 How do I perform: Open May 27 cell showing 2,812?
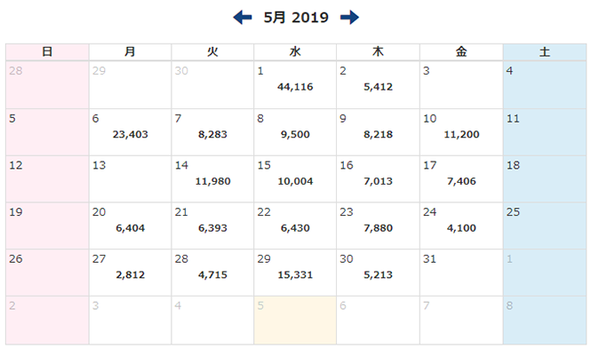tap(130, 273)
